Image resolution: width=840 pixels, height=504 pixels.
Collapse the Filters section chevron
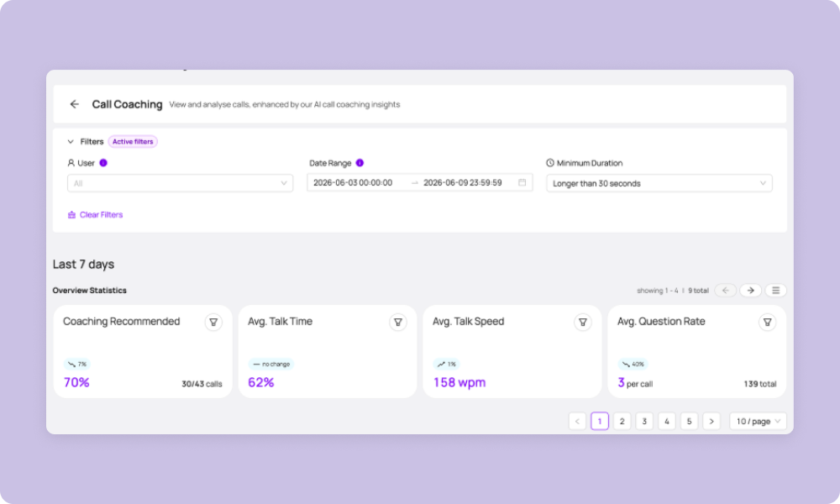71,142
